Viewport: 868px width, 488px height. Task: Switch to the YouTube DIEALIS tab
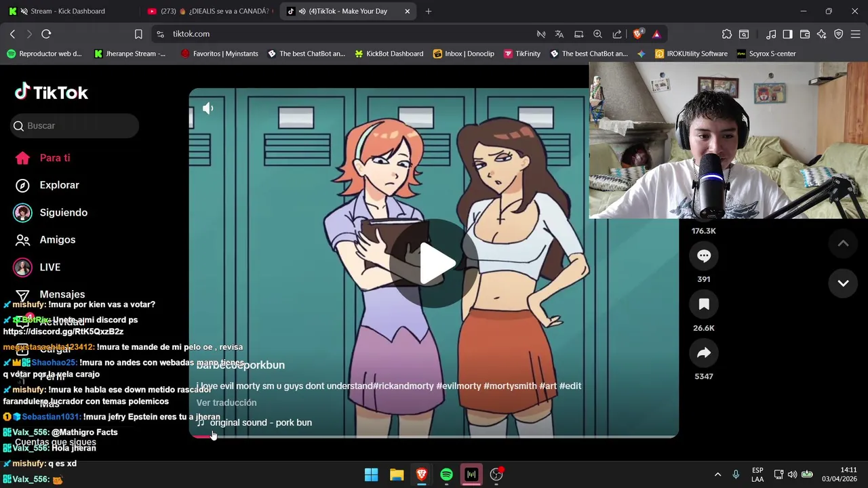point(209,11)
